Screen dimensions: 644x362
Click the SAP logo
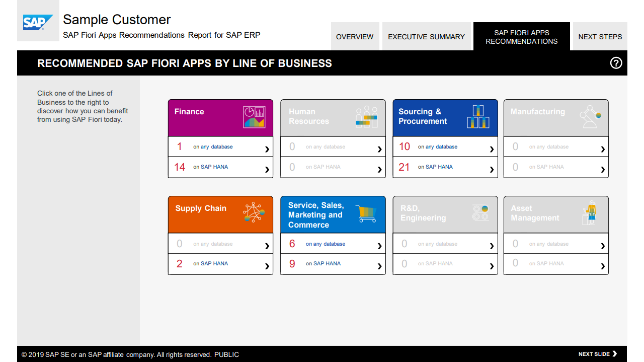[x=38, y=22]
